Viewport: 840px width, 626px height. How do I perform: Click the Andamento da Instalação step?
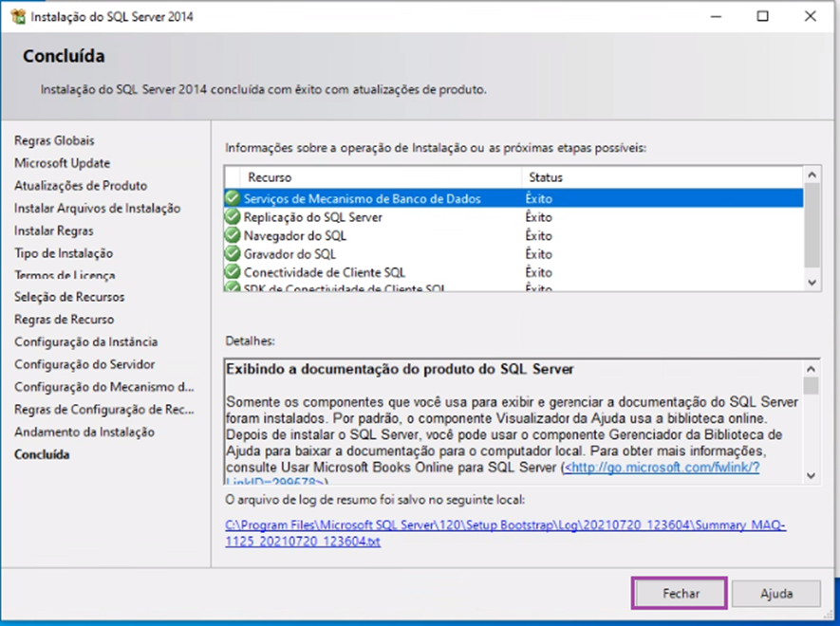[84, 432]
